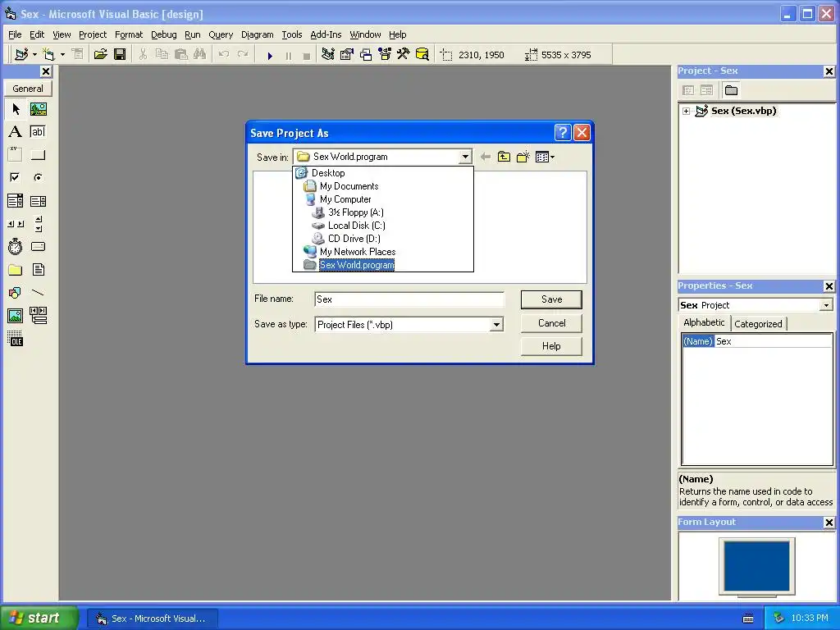
Task: Select the OptionButton tool in toolbox
Action: pos(38,177)
